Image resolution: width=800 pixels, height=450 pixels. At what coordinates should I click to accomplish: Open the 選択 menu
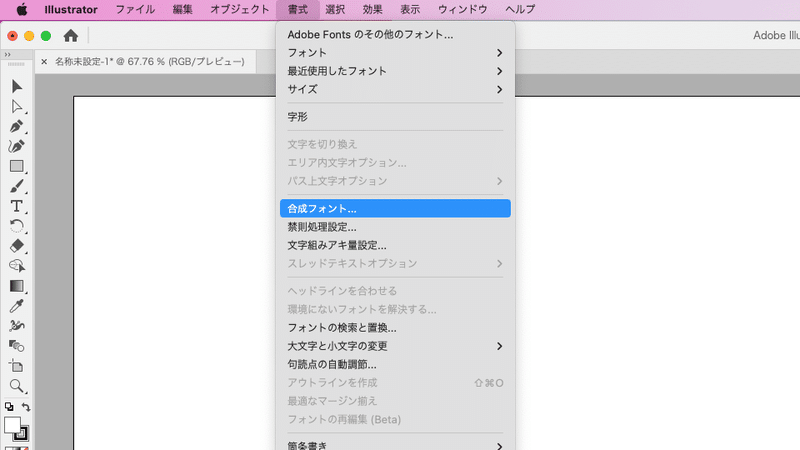click(335, 9)
